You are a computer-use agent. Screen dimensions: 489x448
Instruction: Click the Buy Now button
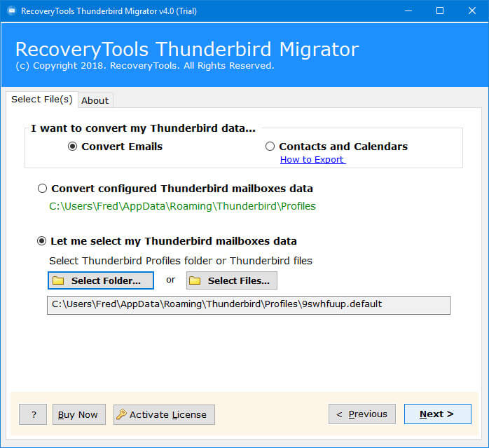click(78, 414)
